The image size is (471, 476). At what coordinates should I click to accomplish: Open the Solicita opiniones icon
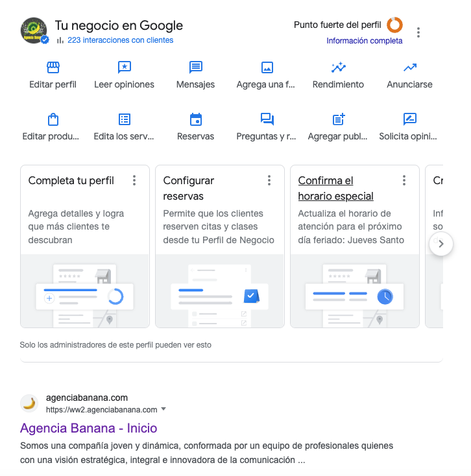[x=409, y=119]
